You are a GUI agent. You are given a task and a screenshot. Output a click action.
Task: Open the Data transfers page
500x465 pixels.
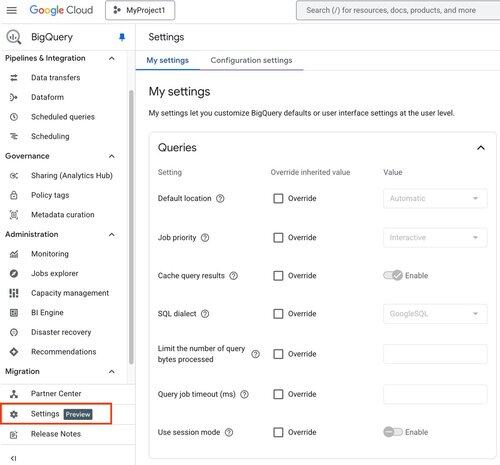pyautogui.click(x=56, y=78)
